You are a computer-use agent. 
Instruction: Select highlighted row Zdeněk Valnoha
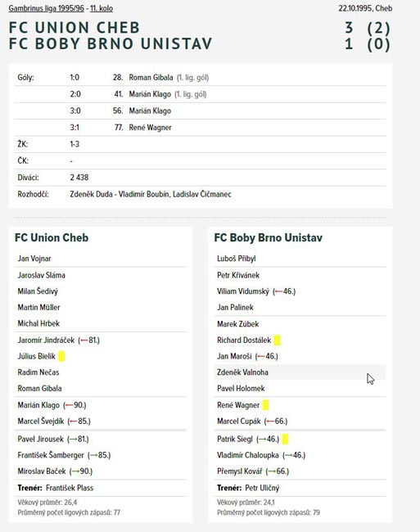tap(300, 372)
